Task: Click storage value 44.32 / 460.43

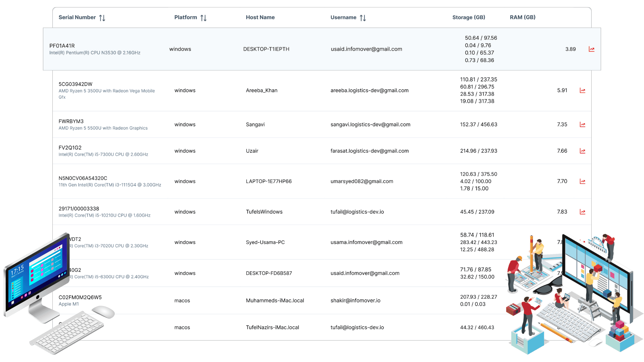Action: [477, 327]
